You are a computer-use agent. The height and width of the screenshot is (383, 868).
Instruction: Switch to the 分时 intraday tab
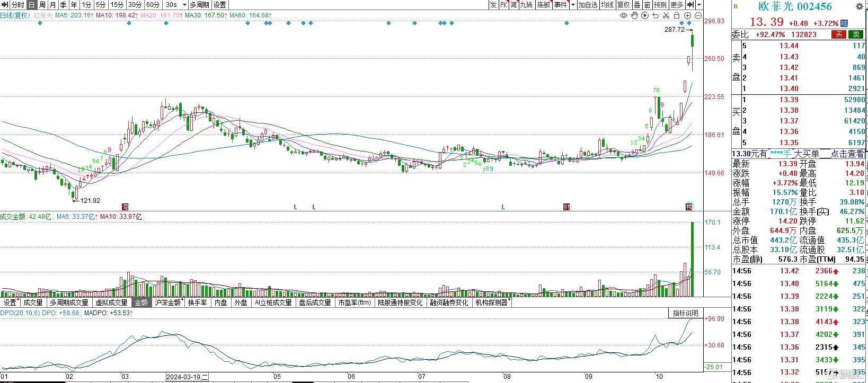(17, 5)
